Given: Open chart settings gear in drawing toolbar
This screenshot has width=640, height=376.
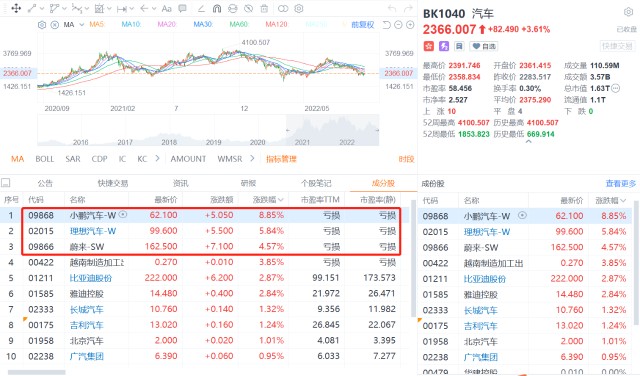Looking at the screenshot, I should tap(299, 8).
